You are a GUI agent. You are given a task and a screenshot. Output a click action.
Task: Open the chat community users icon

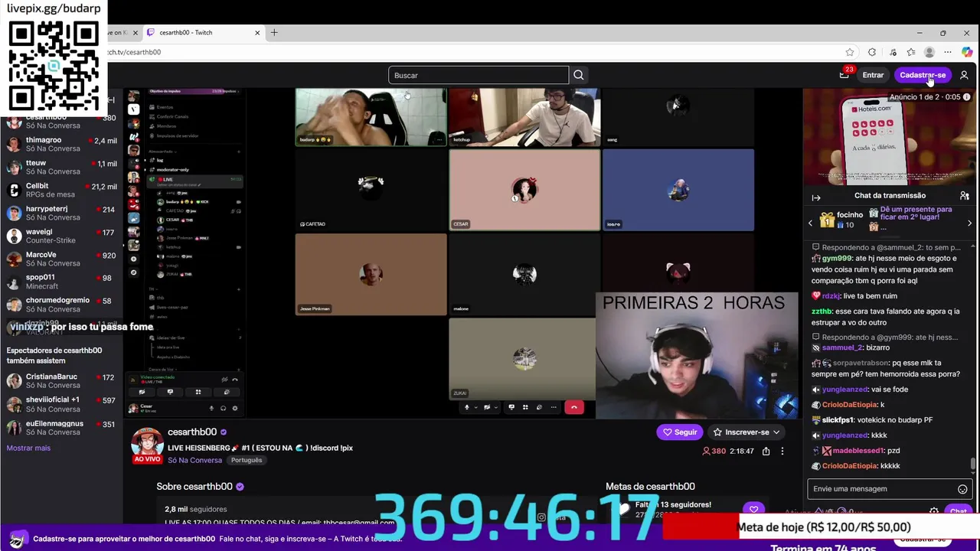tap(965, 196)
